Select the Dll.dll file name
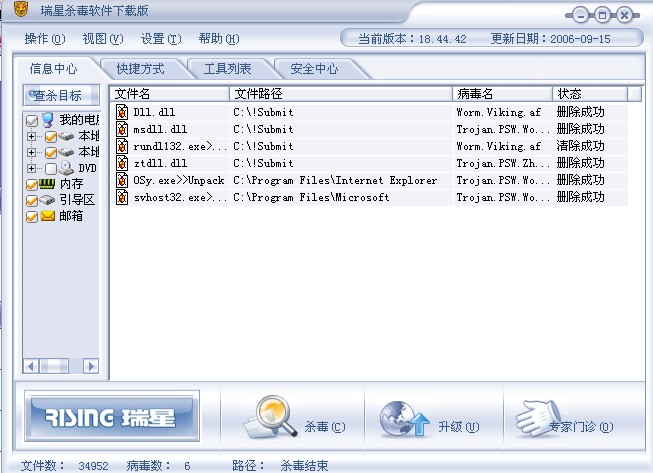The image size is (653, 473). (154, 112)
